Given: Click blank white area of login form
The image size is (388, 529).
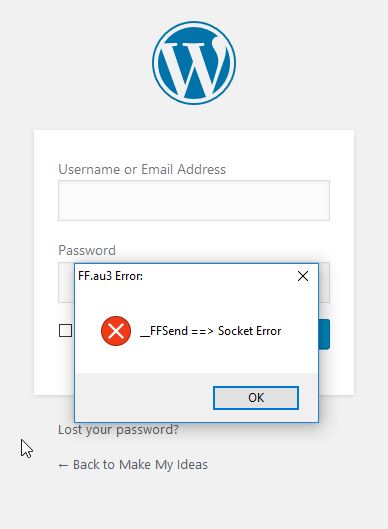Looking at the screenshot, I should tap(194, 147).
